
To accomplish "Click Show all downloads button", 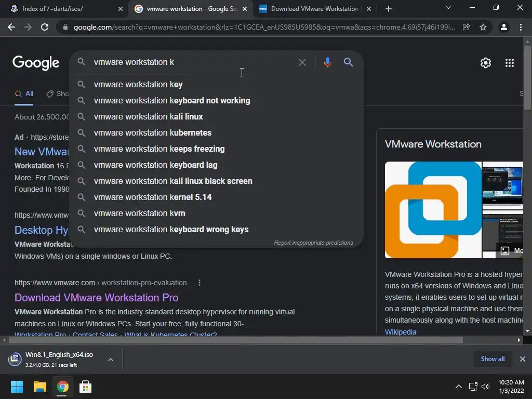I will [x=493, y=359].
